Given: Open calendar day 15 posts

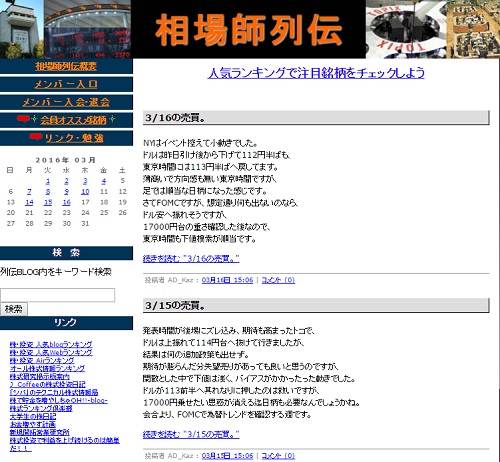Looking at the screenshot, I should (x=48, y=202).
